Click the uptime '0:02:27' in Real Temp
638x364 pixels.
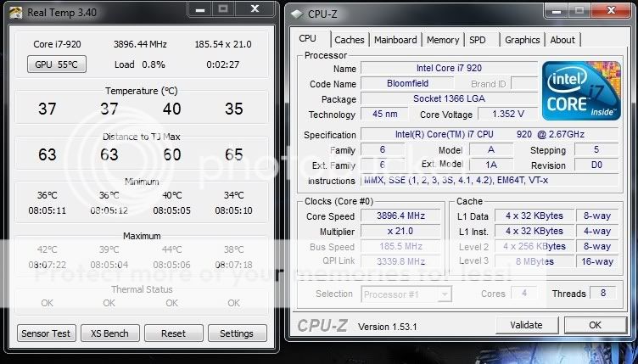[x=222, y=64]
